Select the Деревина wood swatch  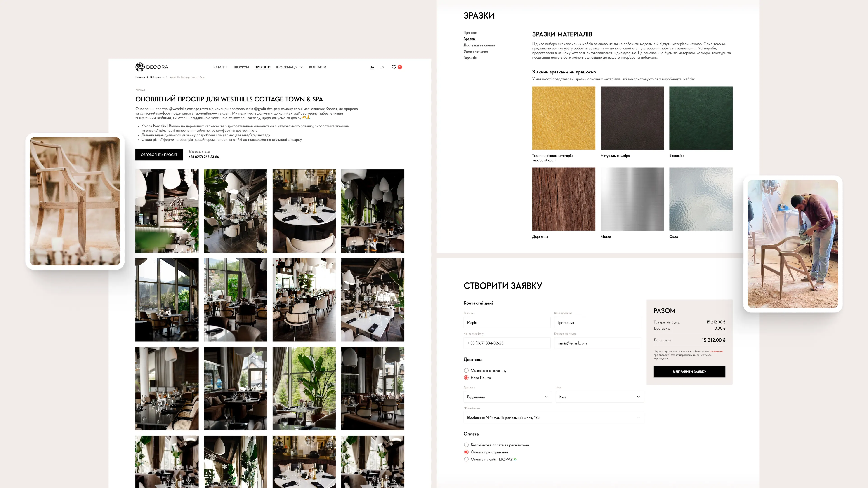(x=563, y=199)
